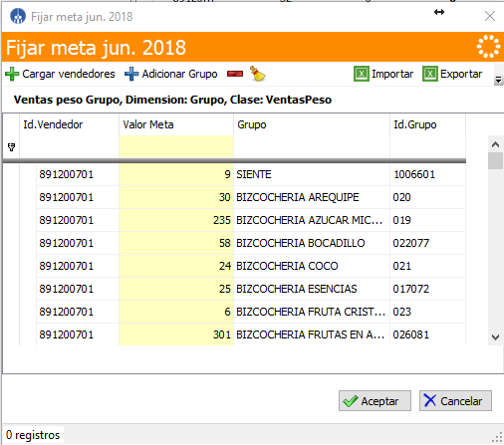Click the Importar Excel icon
Screen dimensions: 504x445
(x=362, y=74)
